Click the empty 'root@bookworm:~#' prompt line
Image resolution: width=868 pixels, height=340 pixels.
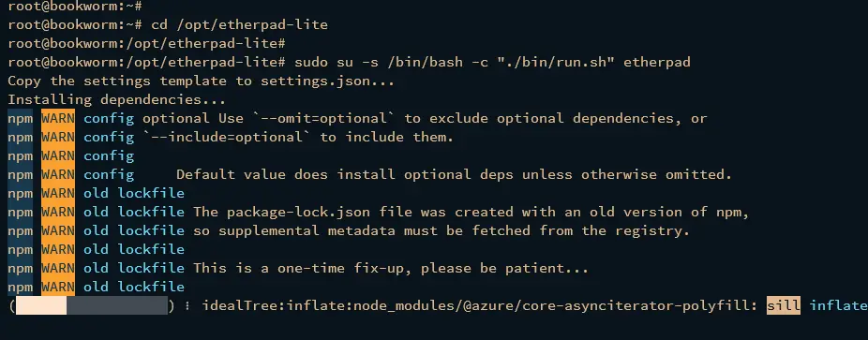pos(75,7)
